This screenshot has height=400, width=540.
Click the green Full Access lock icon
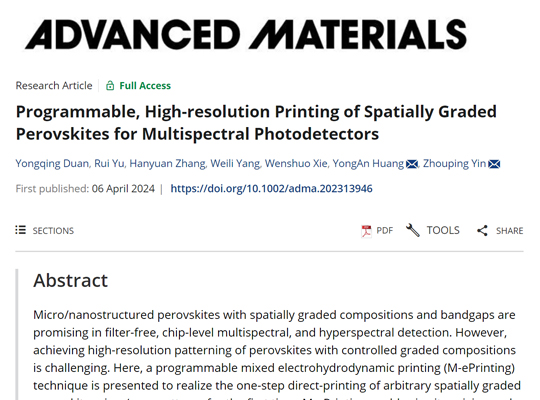(110, 85)
